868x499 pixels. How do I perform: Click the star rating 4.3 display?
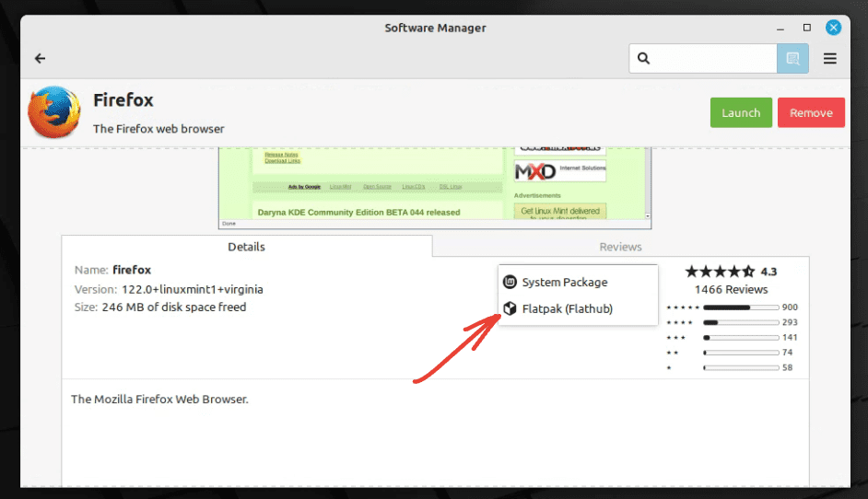tap(731, 272)
